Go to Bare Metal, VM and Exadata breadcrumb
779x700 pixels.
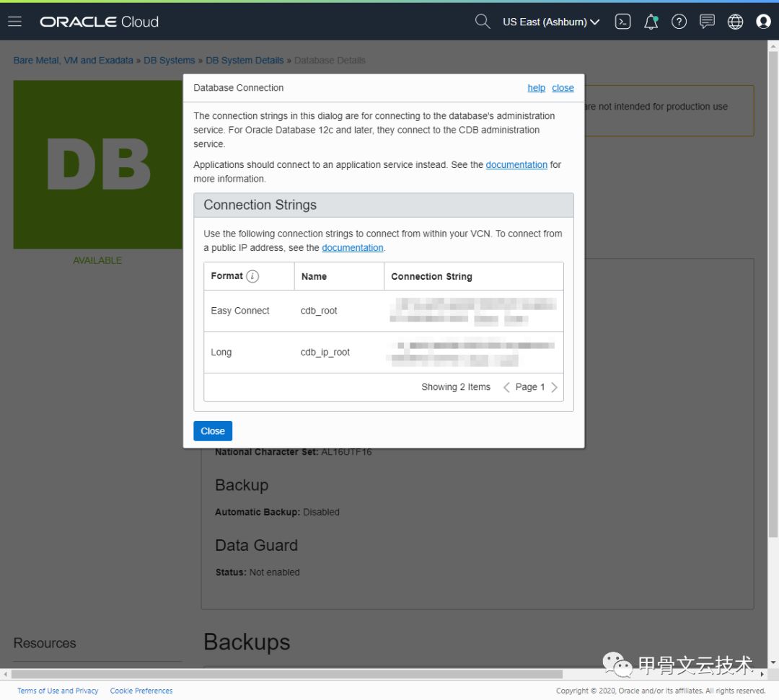click(x=73, y=60)
